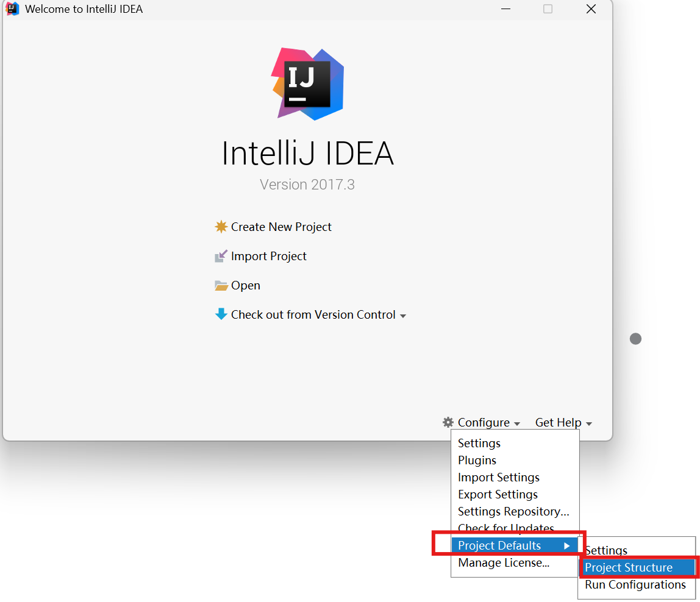Choose Settings in the Configure menu
Viewport: 700px width, 602px height.
(515, 443)
